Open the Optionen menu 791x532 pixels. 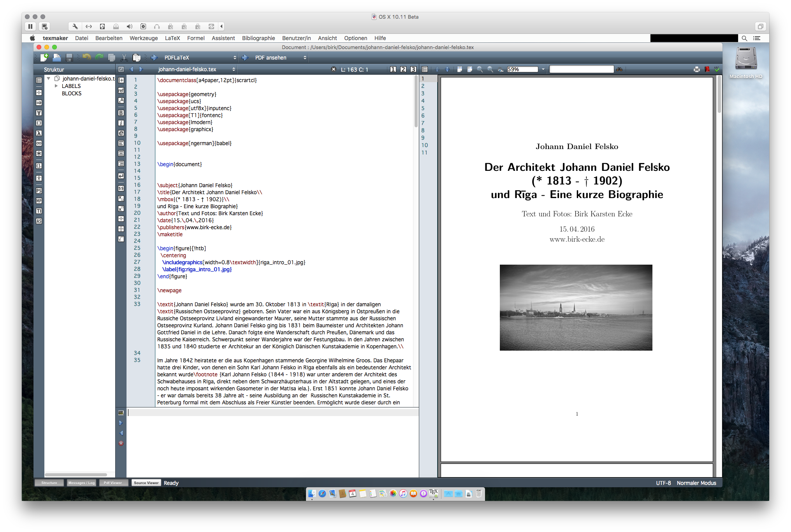(355, 38)
